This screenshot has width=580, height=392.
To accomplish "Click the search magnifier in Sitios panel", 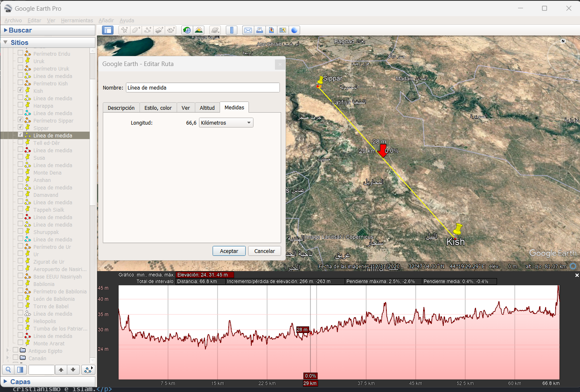I will click(x=8, y=370).
